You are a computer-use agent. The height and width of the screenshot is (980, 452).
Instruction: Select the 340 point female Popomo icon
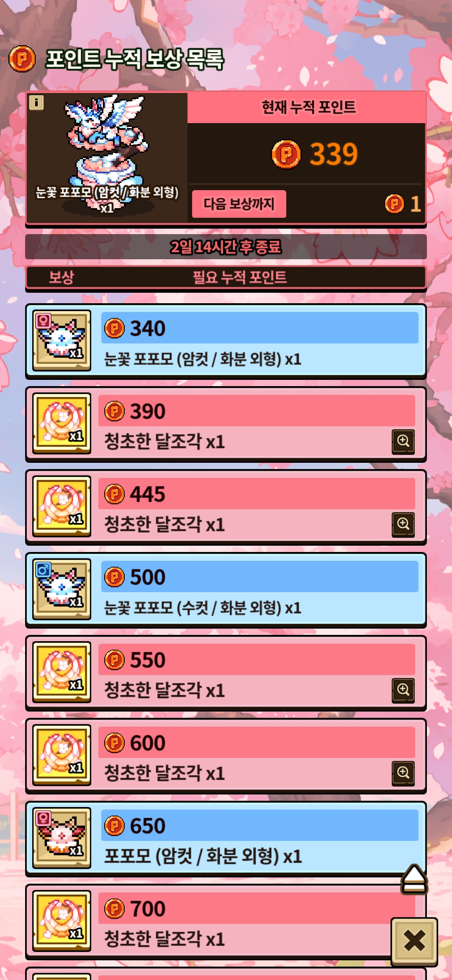(62, 340)
